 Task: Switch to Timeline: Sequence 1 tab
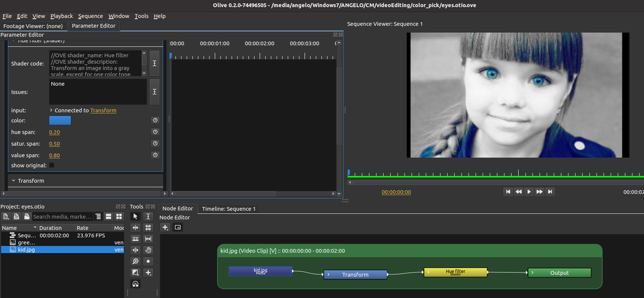(229, 209)
